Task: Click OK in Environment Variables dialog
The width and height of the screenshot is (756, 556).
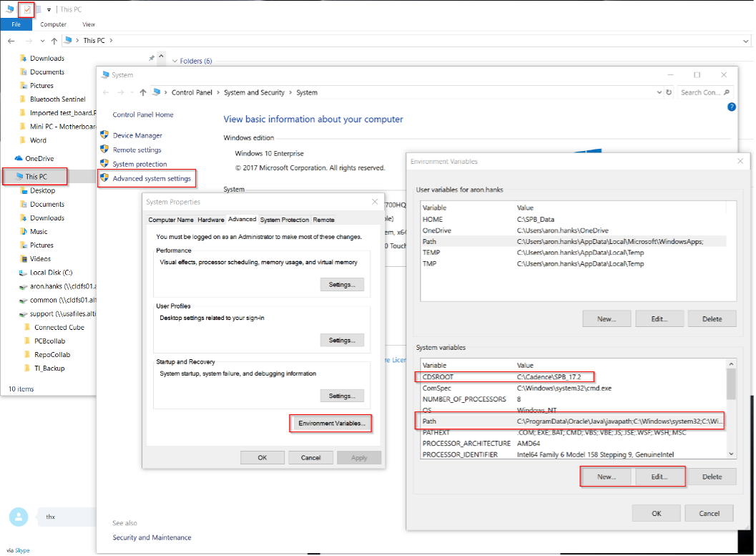Action: (656, 514)
